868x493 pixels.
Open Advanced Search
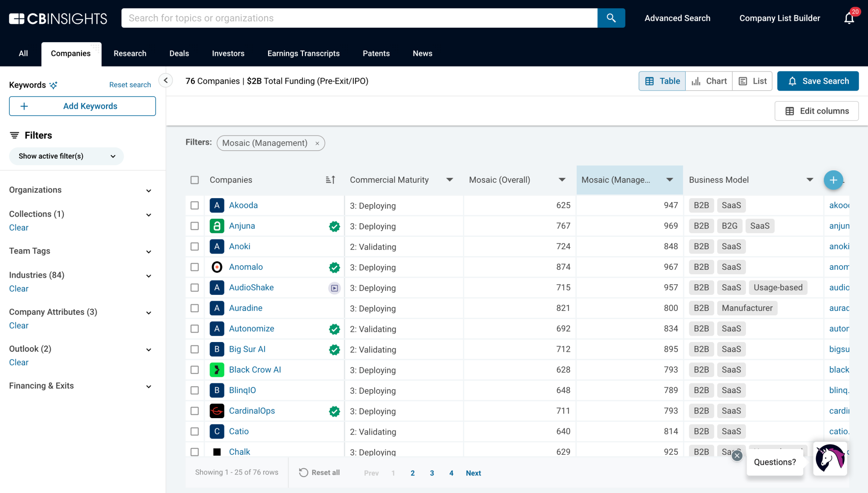pyautogui.click(x=677, y=18)
